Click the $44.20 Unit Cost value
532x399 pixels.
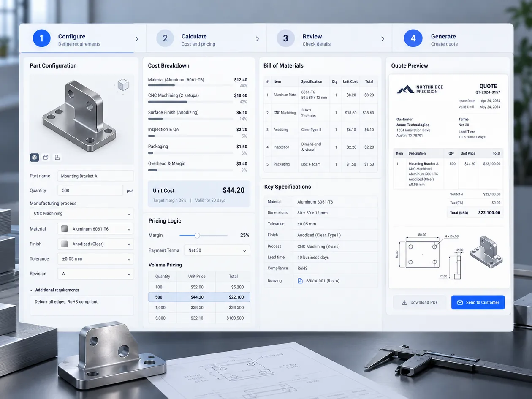[x=233, y=190]
